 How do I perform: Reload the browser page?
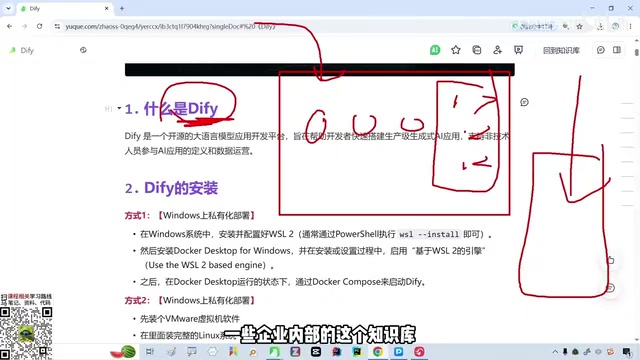point(39,26)
